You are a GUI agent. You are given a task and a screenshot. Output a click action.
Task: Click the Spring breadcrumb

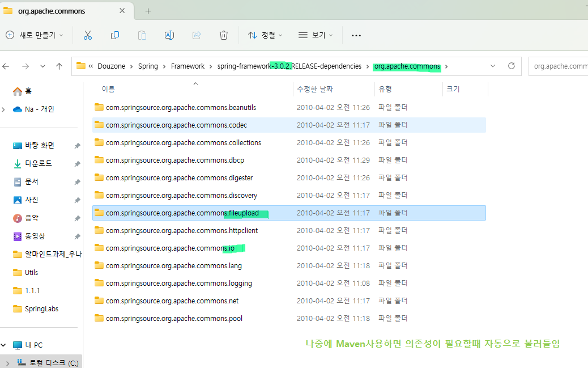tap(148, 66)
